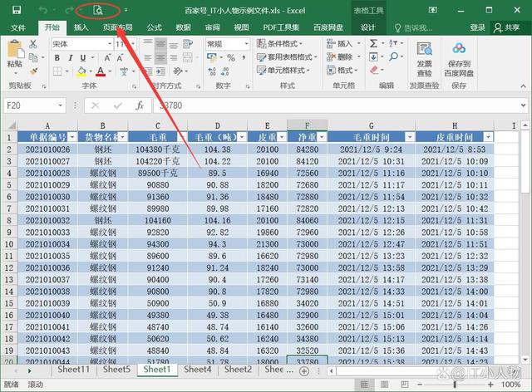Click the Insert Function fx icon
This screenshot has height=392, width=532.
[140, 105]
